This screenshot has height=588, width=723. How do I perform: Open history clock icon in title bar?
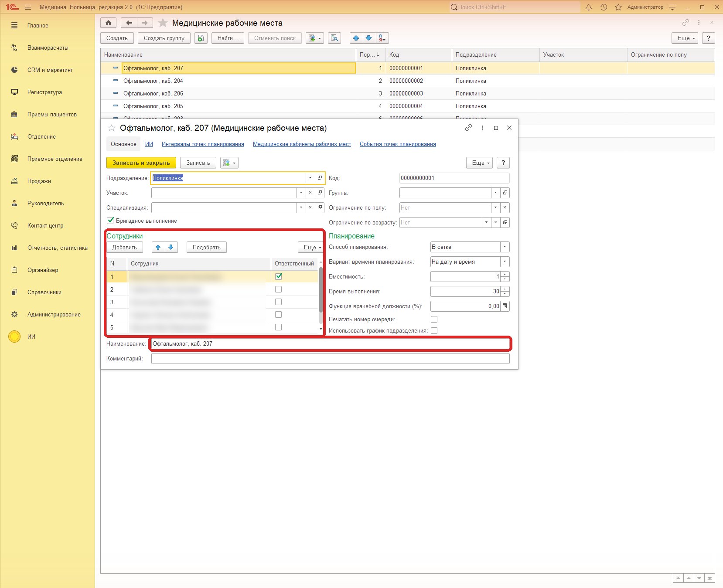click(x=604, y=7)
